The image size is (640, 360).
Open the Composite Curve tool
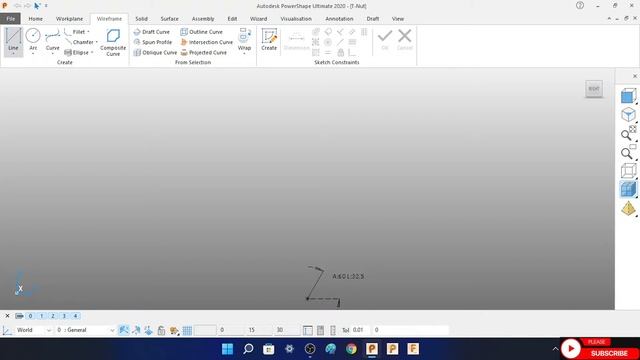click(x=113, y=42)
